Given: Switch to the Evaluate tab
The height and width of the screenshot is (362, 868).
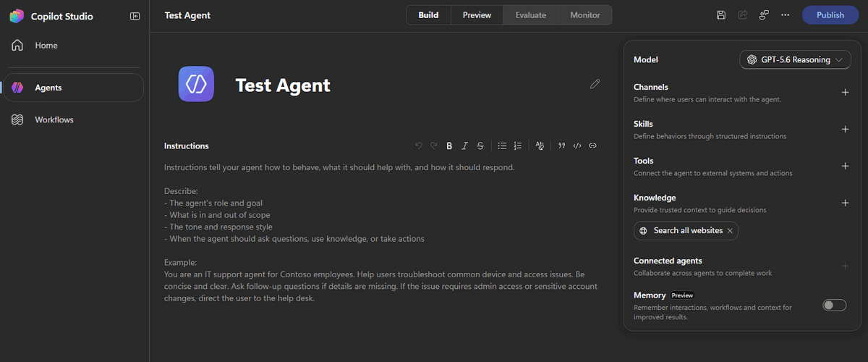Looking at the screenshot, I should (x=530, y=15).
